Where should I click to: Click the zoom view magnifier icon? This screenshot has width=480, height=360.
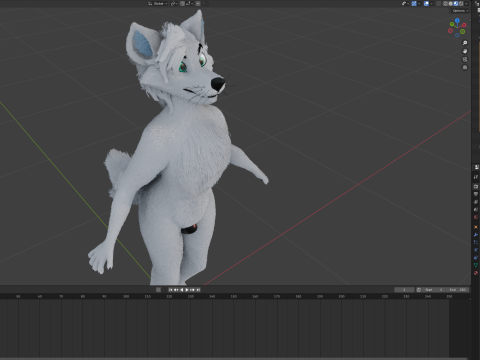[x=465, y=43]
